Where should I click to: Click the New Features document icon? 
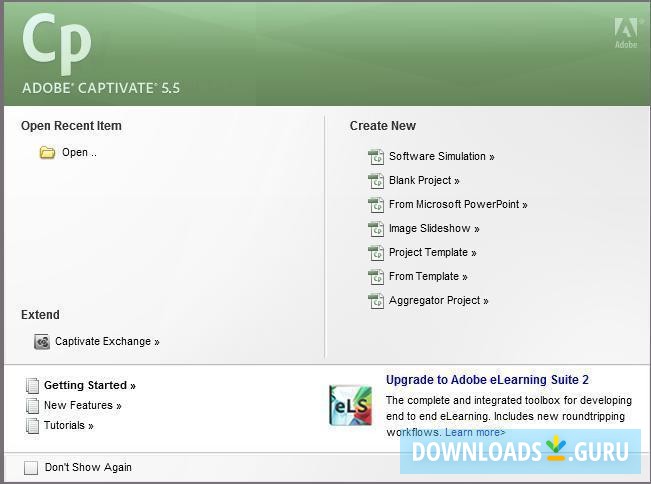pyautogui.click(x=32, y=406)
